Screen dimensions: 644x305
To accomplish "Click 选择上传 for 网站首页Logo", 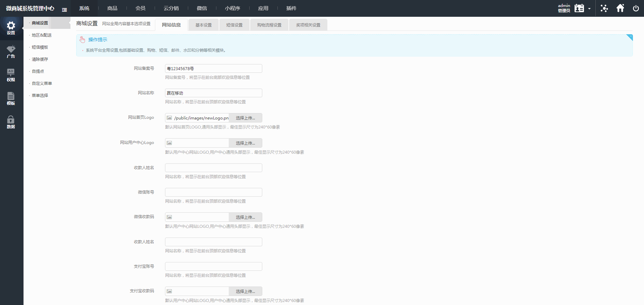I will coord(245,118).
